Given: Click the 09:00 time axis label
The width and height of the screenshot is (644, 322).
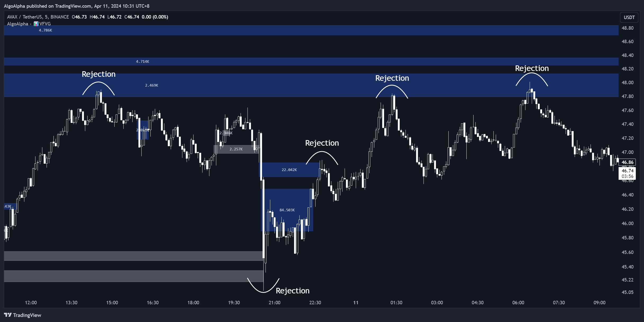Looking at the screenshot, I should (x=600, y=303).
